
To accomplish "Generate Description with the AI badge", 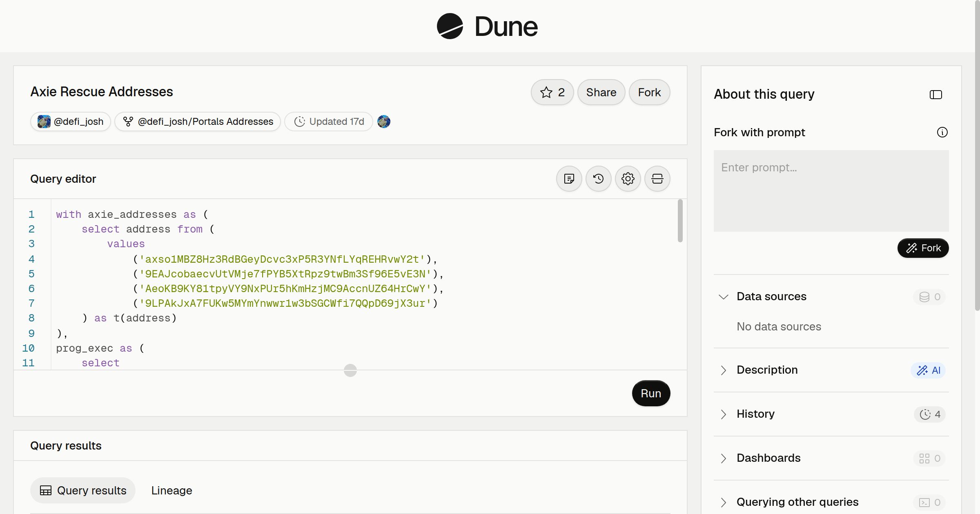I will coord(928,370).
